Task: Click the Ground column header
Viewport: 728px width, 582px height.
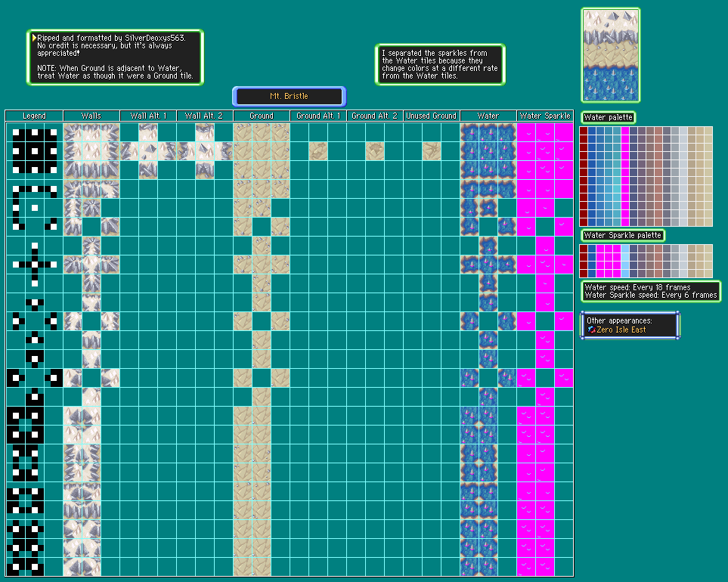Action: coord(262,116)
